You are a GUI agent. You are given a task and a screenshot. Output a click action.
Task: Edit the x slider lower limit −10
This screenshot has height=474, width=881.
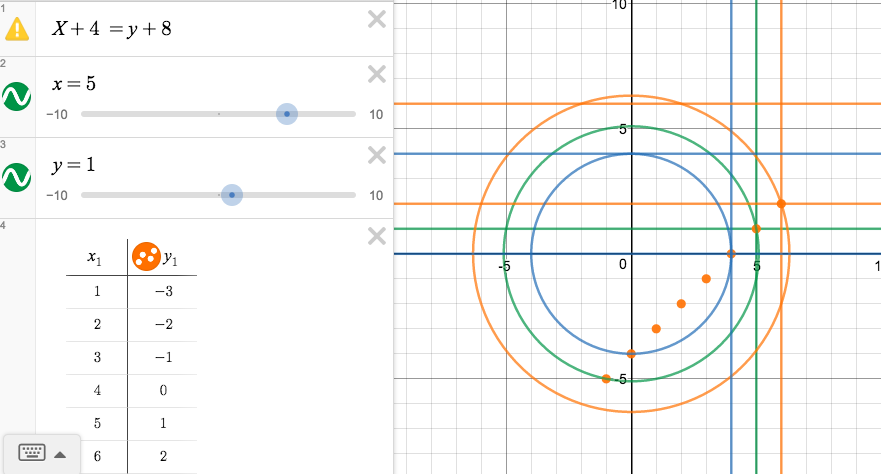56,115
